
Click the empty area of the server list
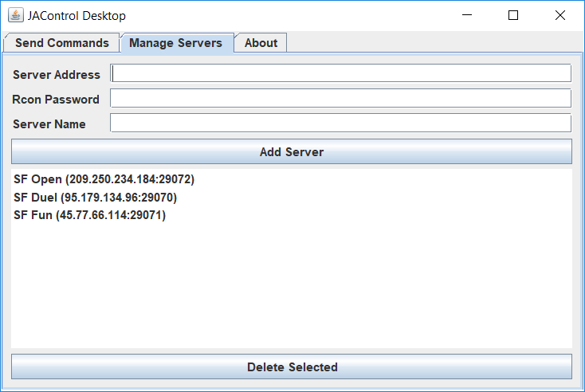(292, 285)
